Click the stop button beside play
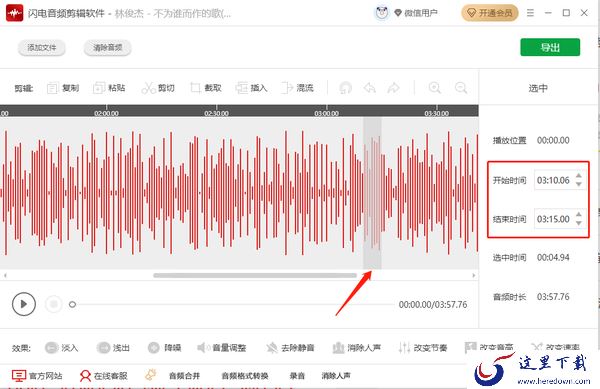The height and width of the screenshot is (389, 600). pos(54,304)
